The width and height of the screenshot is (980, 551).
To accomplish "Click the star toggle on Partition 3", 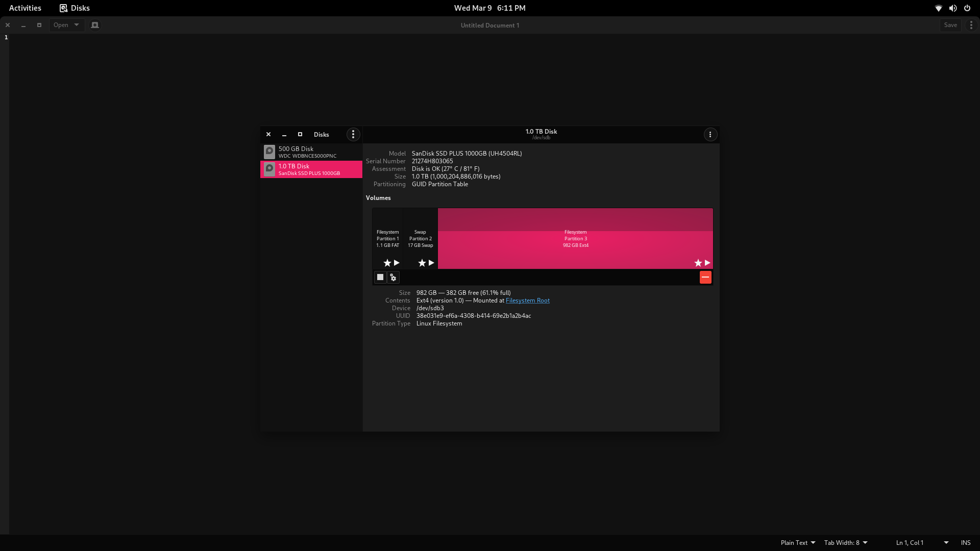I will click(x=698, y=263).
